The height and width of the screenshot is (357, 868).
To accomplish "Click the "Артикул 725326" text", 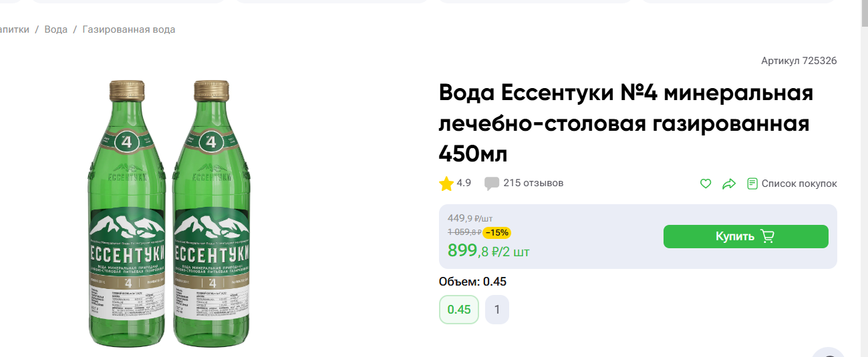I will [799, 61].
